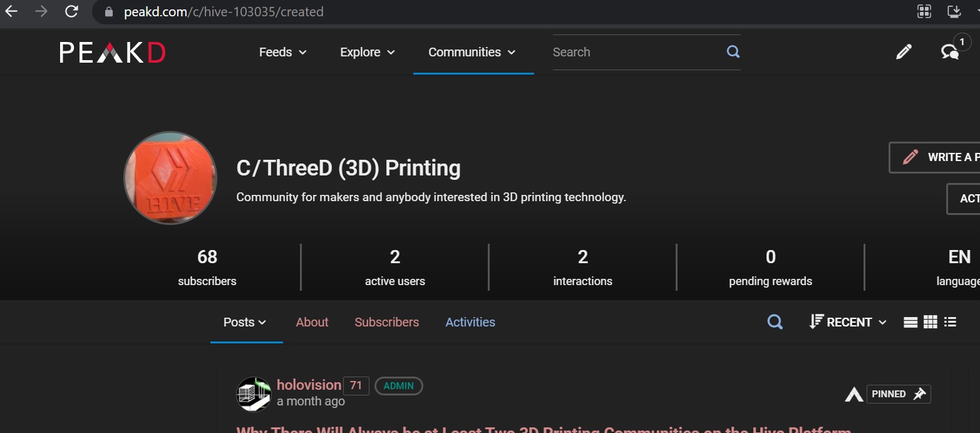Image resolution: width=980 pixels, height=433 pixels.
Task: Click the PEAKD logo
Action: click(x=113, y=53)
